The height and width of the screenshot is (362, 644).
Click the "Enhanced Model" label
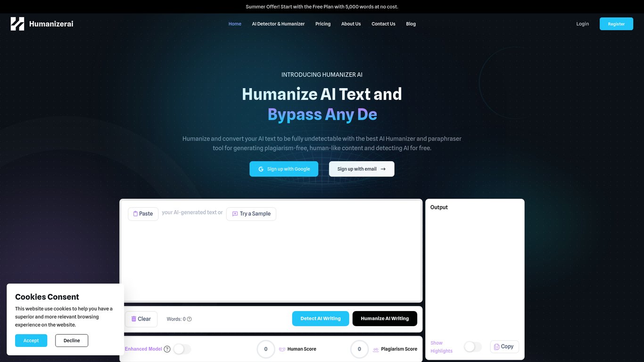pyautogui.click(x=143, y=349)
